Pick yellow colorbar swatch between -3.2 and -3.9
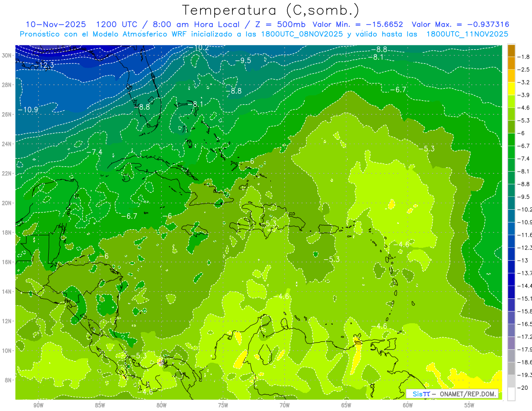 [511, 89]
